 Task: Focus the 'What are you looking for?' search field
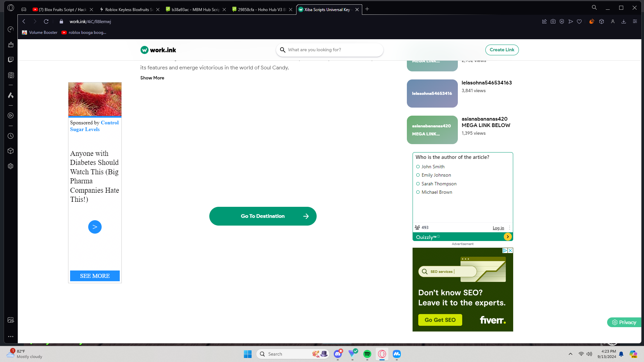(x=330, y=50)
